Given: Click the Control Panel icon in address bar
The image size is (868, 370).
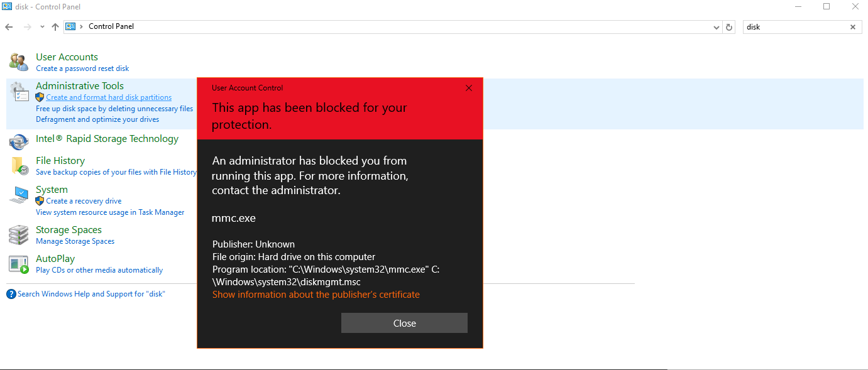Looking at the screenshot, I should pos(70,26).
